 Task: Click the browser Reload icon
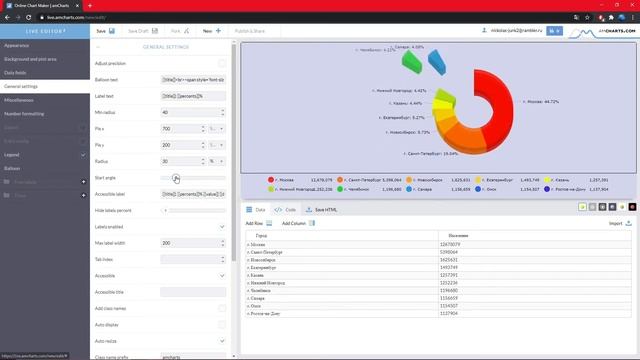(29, 18)
